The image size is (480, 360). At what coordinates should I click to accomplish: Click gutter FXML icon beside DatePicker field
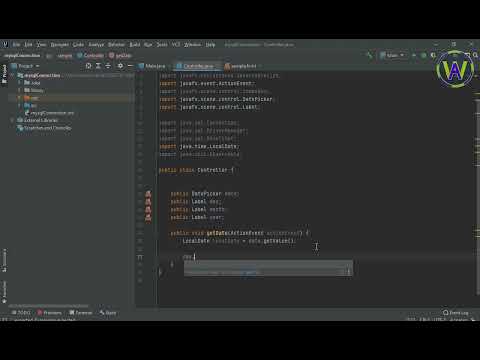click(x=148, y=194)
